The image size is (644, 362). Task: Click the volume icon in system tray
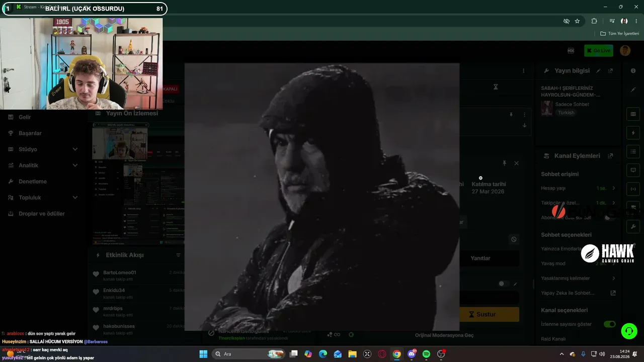[x=602, y=354]
